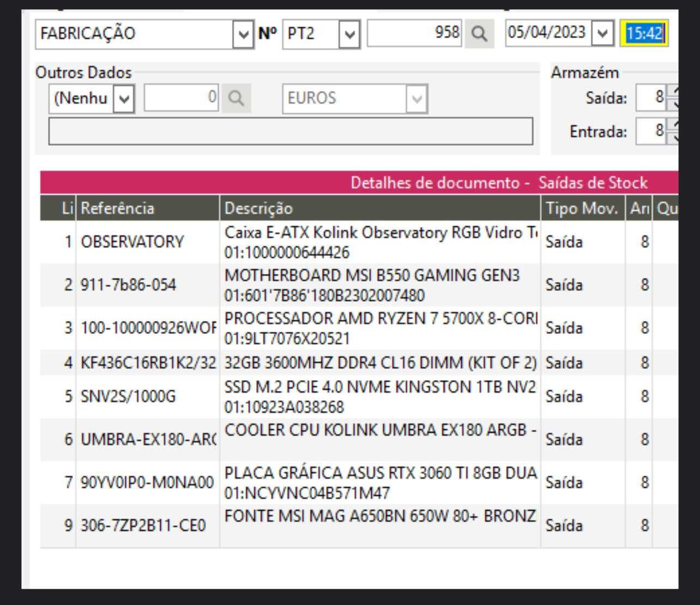The image size is (700, 605).
Task: Click the MOTHERBOARD MSI B550 GAMING description
Action: click(x=380, y=285)
